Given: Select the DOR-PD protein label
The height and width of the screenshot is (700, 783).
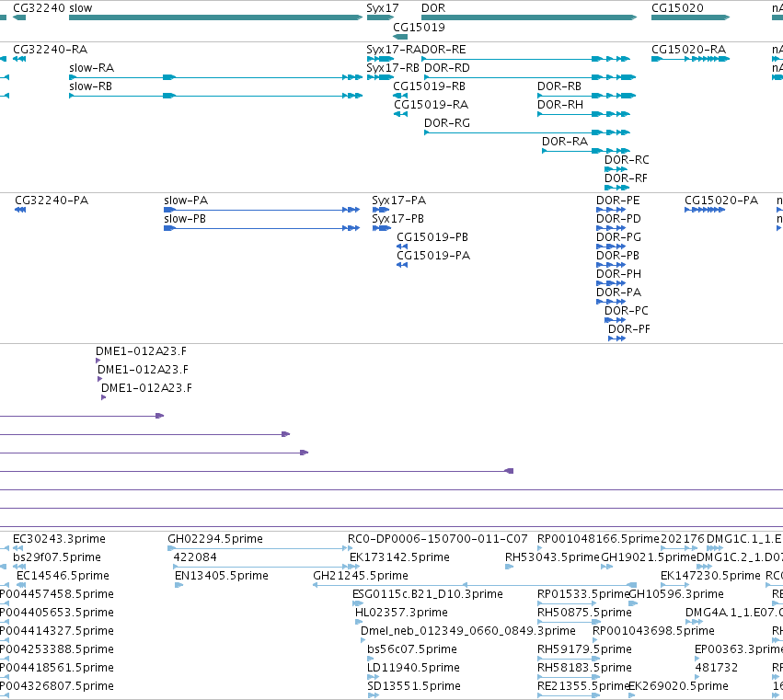Looking at the screenshot, I should pos(618,219).
